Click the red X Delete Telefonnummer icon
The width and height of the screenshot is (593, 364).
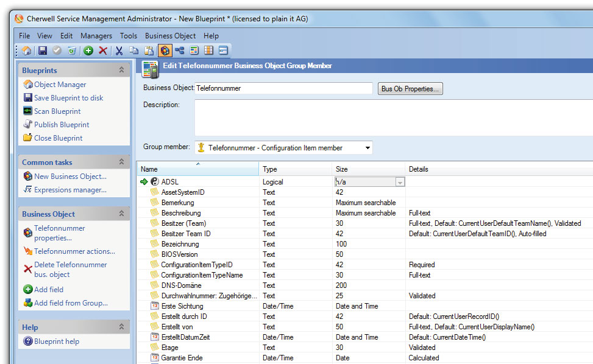pos(28,269)
